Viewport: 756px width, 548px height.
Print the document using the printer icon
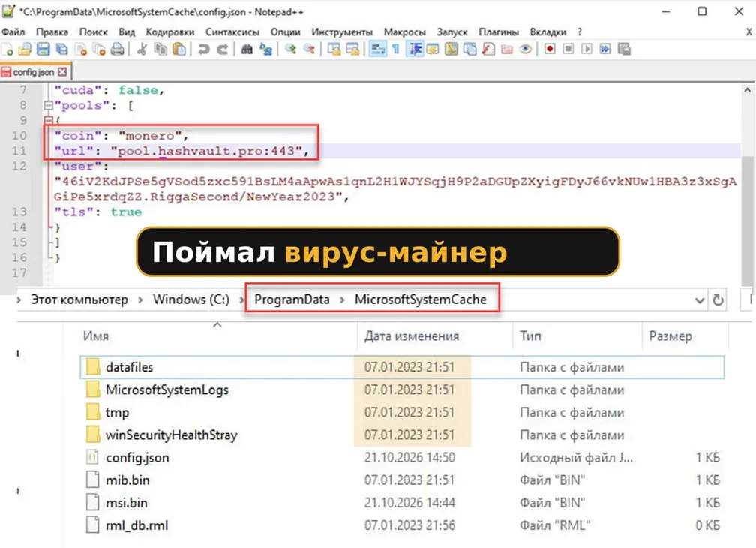pyautogui.click(x=117, y=50)
